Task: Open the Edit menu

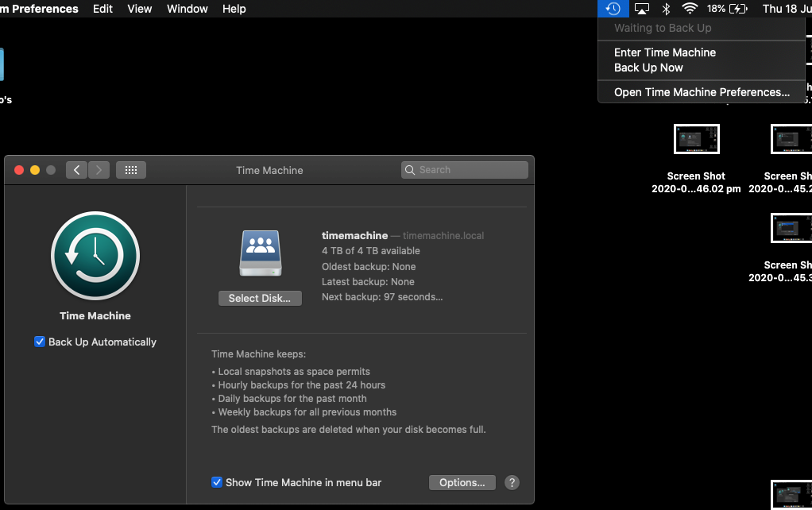Action: 102,9
